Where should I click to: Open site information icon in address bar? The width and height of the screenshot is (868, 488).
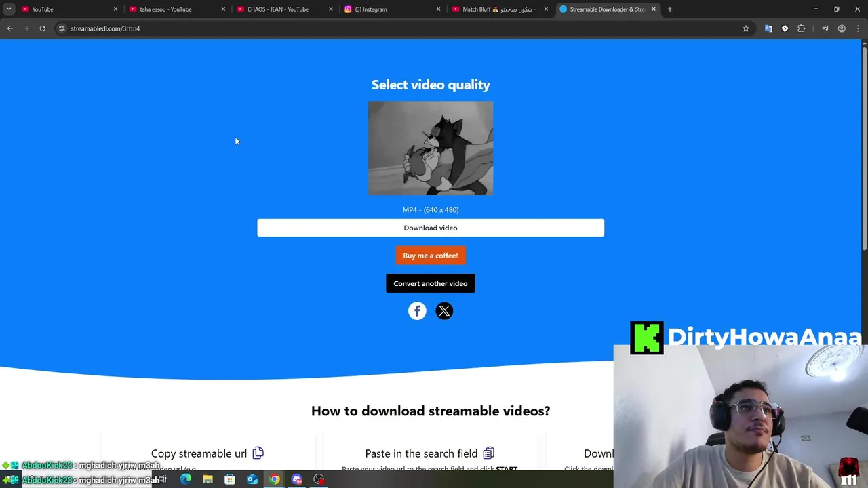pos(62,28)
